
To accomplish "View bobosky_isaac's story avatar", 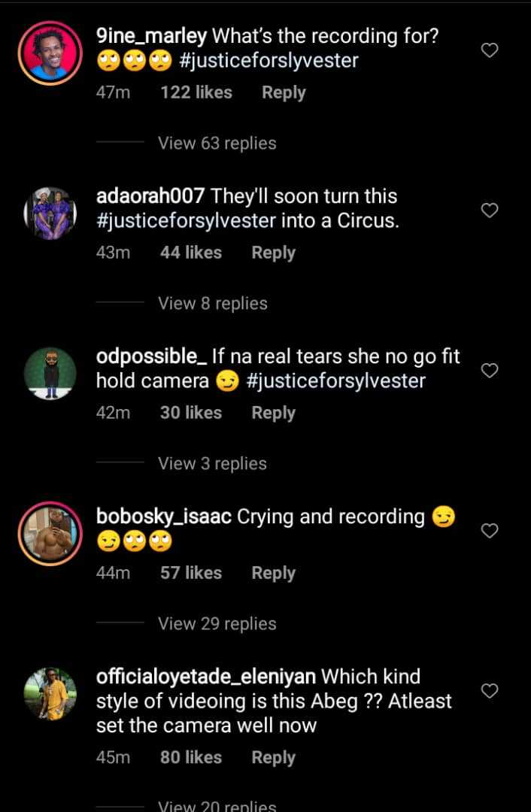I will pyautogui.click(x=50, y=533).
